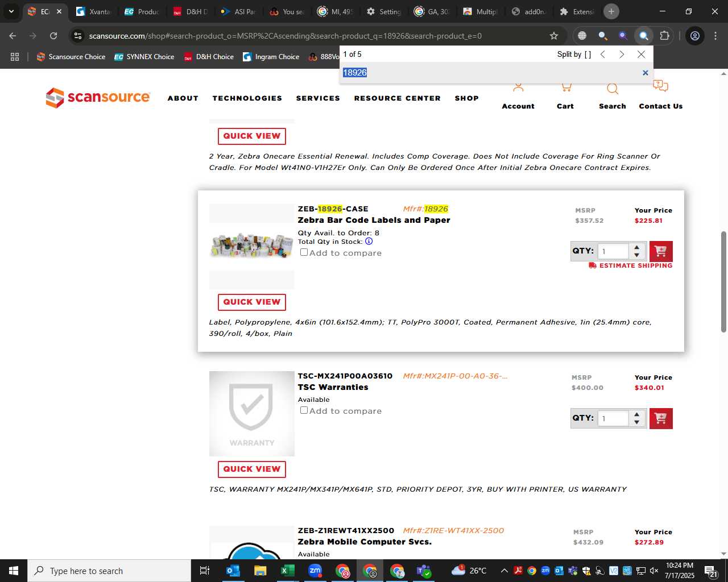Click the find box containing 18926
Image resolution: width=728 pixels, height=582 pixels.
point(489,73)
